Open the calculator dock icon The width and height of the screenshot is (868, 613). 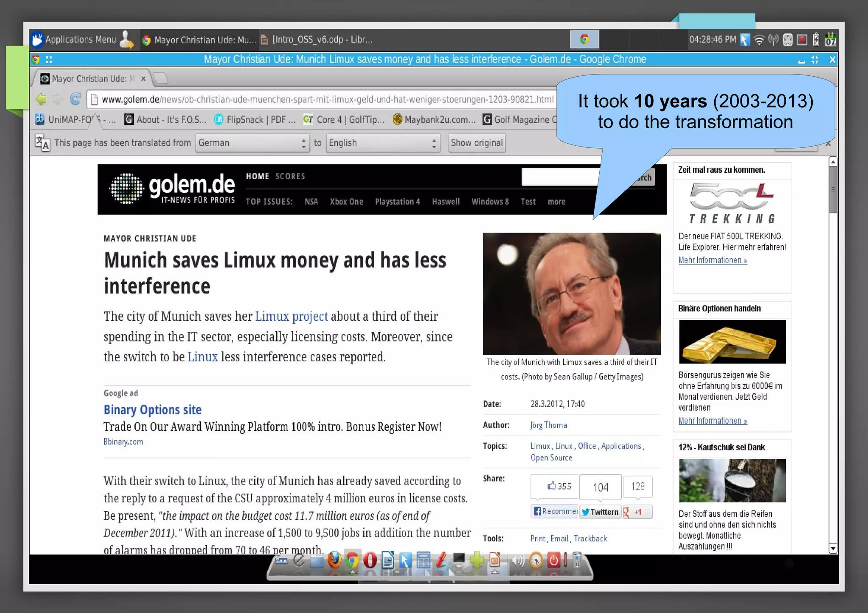tap(423, 560)
